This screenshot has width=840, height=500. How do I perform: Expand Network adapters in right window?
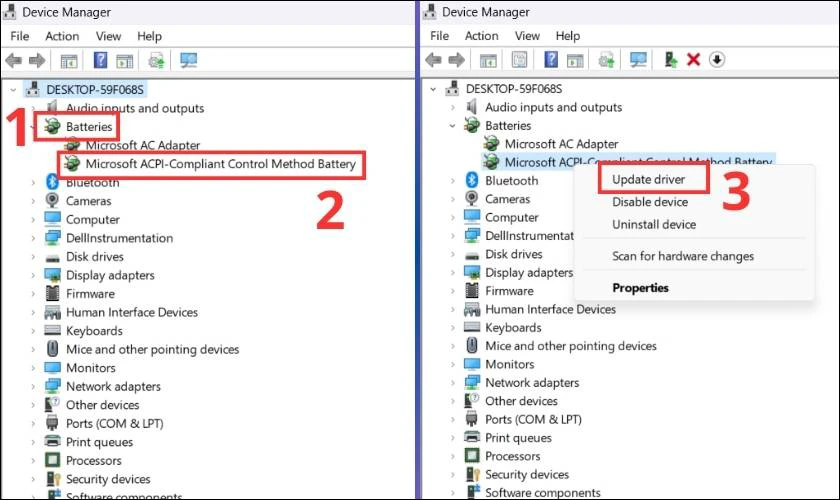(x=453, y=383)
